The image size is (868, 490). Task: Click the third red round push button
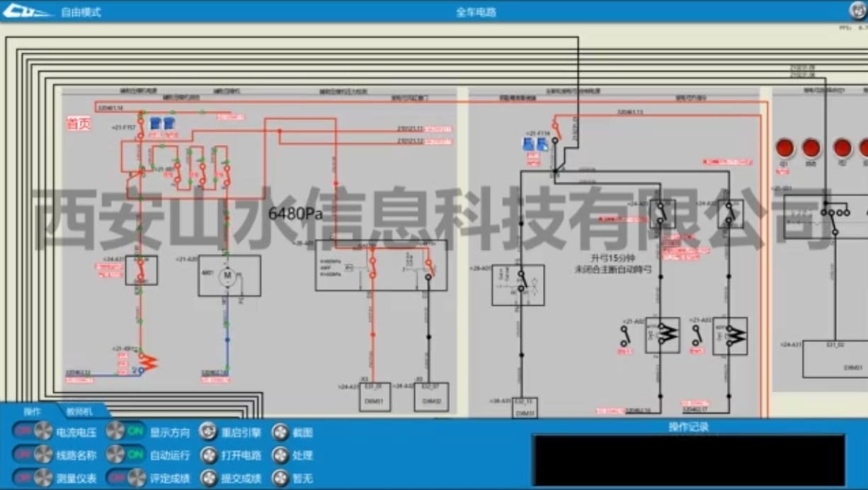point(843,148)
